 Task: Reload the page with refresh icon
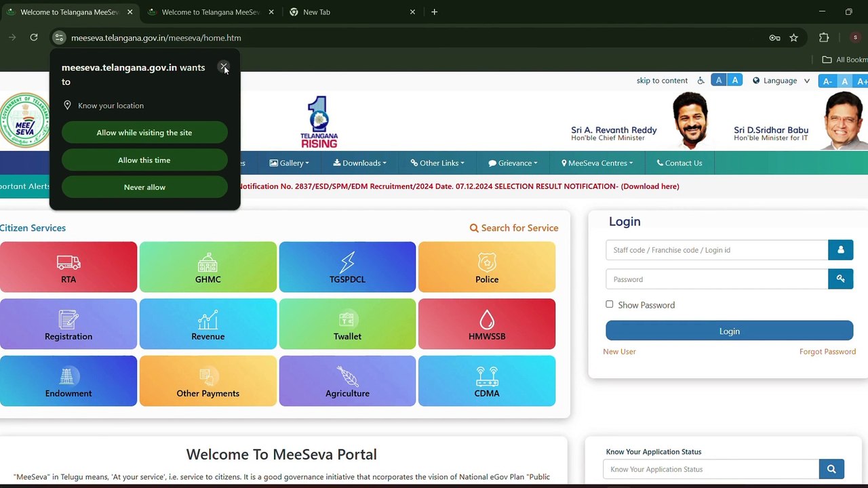(34, 37)
